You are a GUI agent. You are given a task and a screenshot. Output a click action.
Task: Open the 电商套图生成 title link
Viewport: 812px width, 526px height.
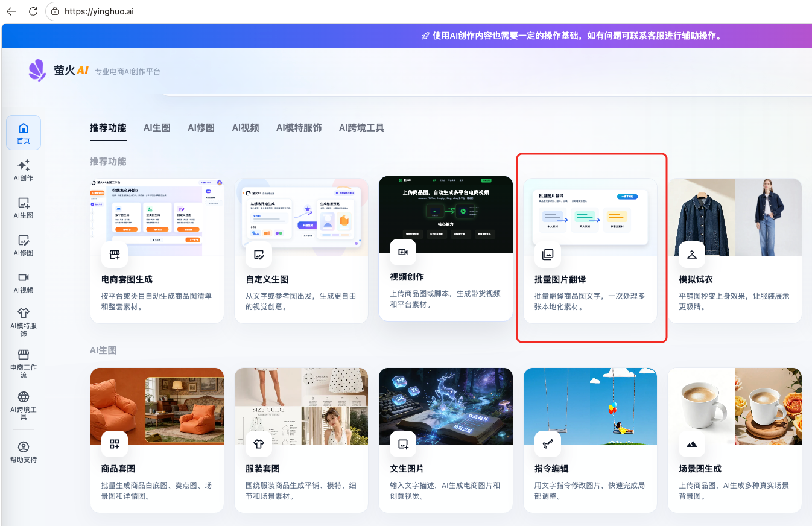point(127,279)
